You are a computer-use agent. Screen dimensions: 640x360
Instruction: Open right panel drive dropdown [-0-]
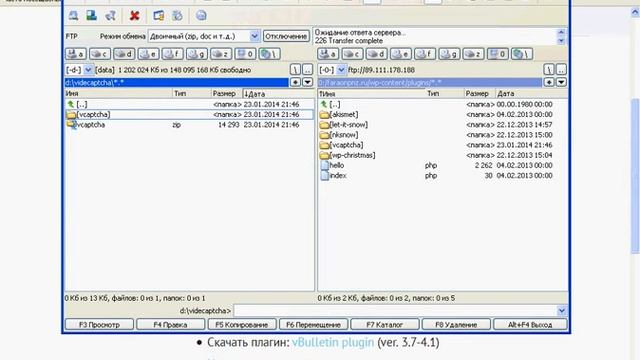341,70
